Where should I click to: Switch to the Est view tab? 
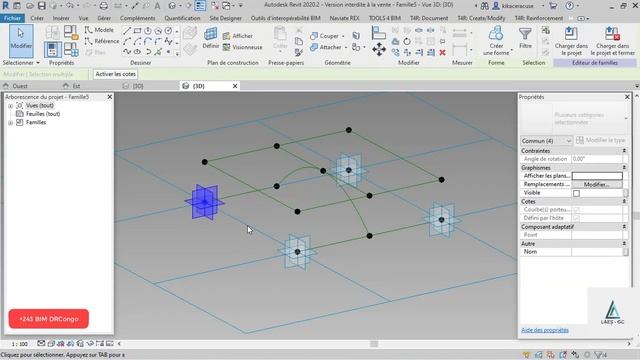coord(76,86)
